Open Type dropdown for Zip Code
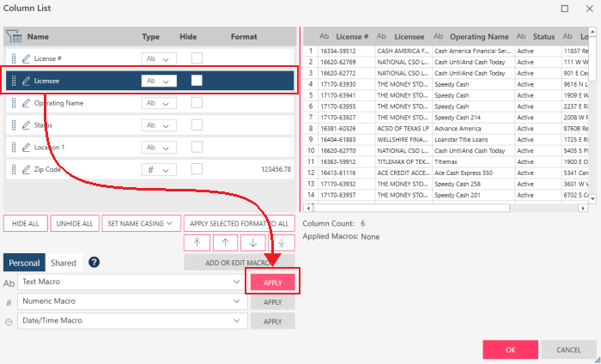Image resolution: width=601 pixels, height=364 pixels. (158, 170)
